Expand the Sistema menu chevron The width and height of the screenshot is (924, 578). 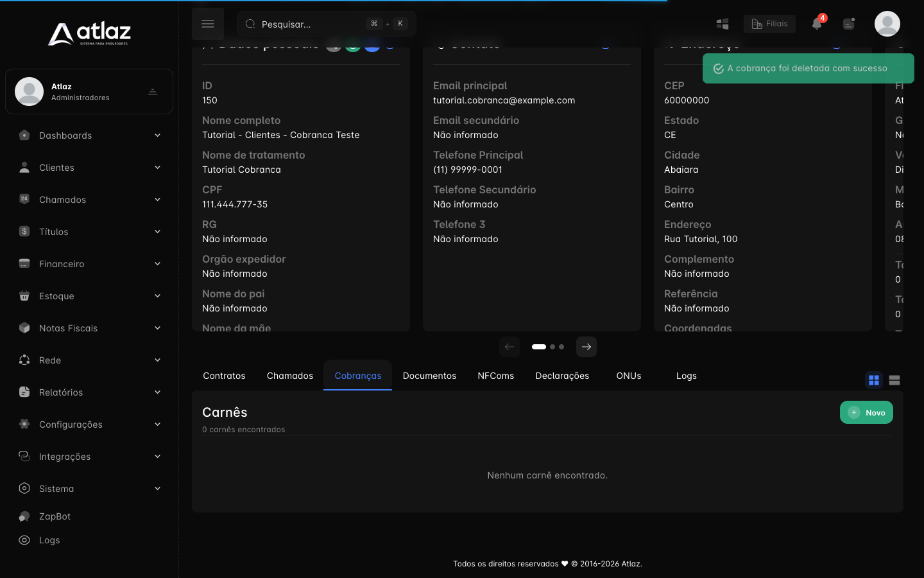tap(157, 489)
